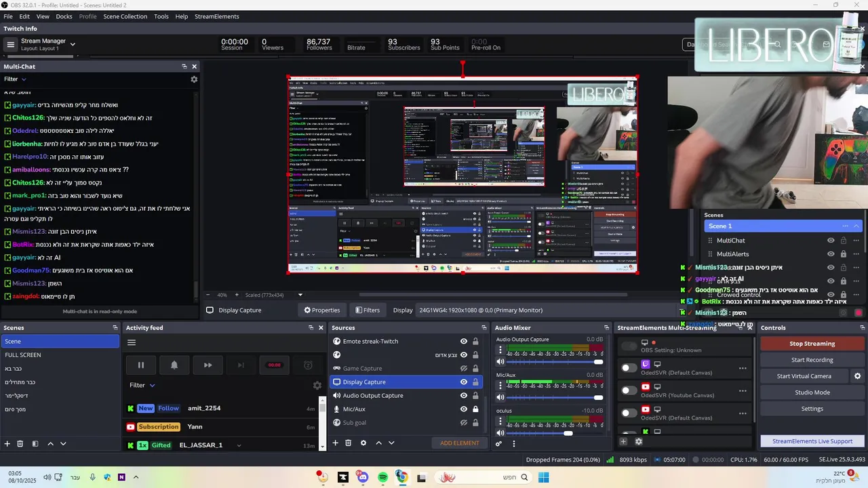Open Display Capture Properties
868x488 pixels.
(x=321, y=310)
